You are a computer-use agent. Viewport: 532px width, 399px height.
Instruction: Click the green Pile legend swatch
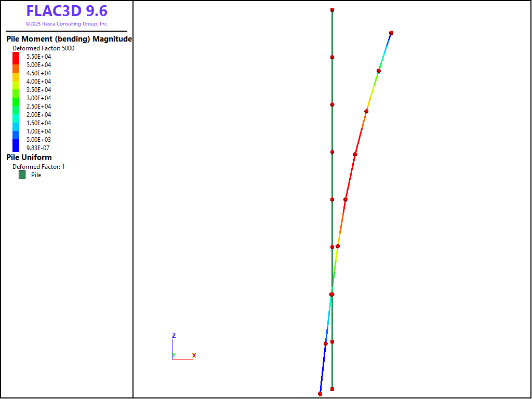[22, 175]
